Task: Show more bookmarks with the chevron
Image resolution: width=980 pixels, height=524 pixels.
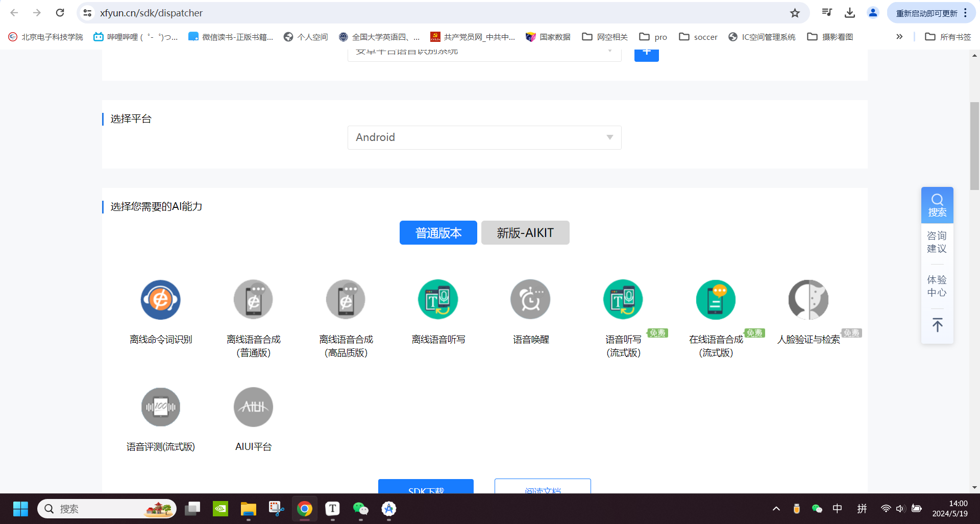Action: click(x=899, y=37)
